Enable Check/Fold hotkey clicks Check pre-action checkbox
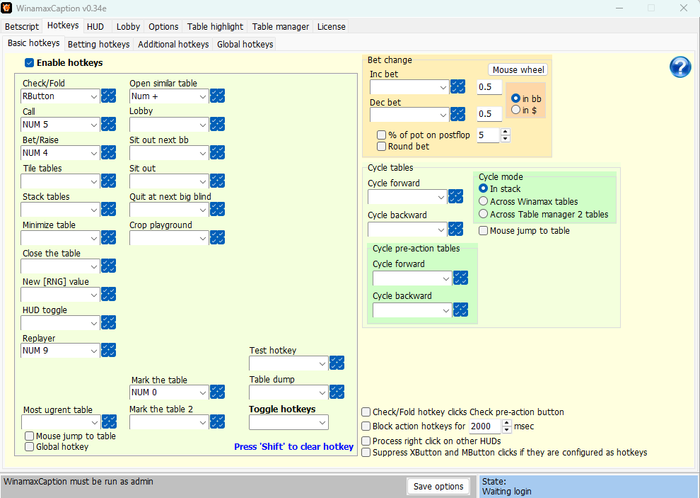The height and width of the screenshot is (498, 700). tap(366, 412)
